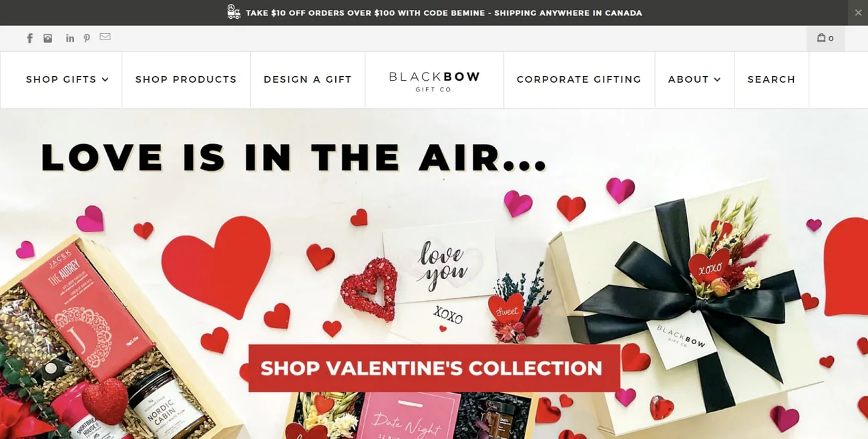Expand the Shop Gifts dropdown chevron
The height and width of the screenshot is (439, 868).
point(105,79)
